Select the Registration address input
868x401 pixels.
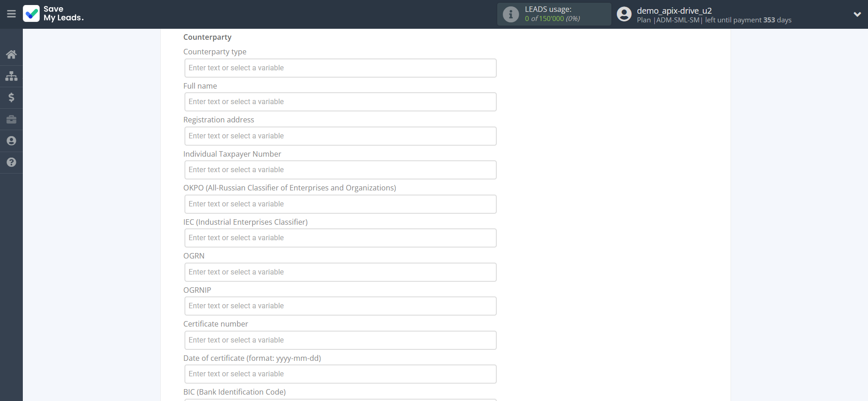pos(340,136)
